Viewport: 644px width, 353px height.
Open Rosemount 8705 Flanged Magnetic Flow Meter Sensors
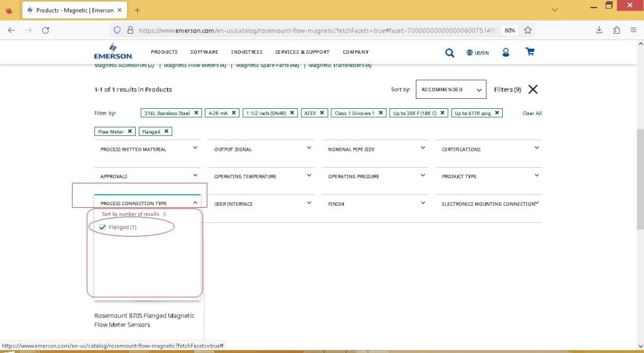pos(144,320)
